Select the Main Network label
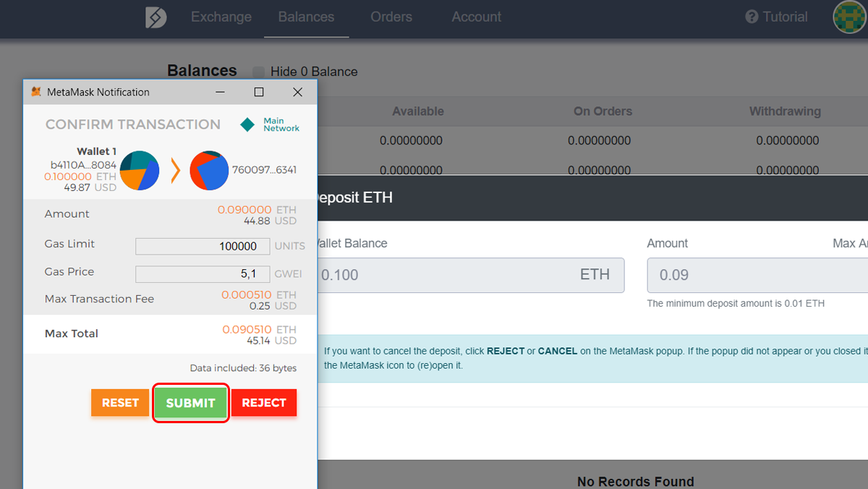The image size is (868, 489). 281,124
